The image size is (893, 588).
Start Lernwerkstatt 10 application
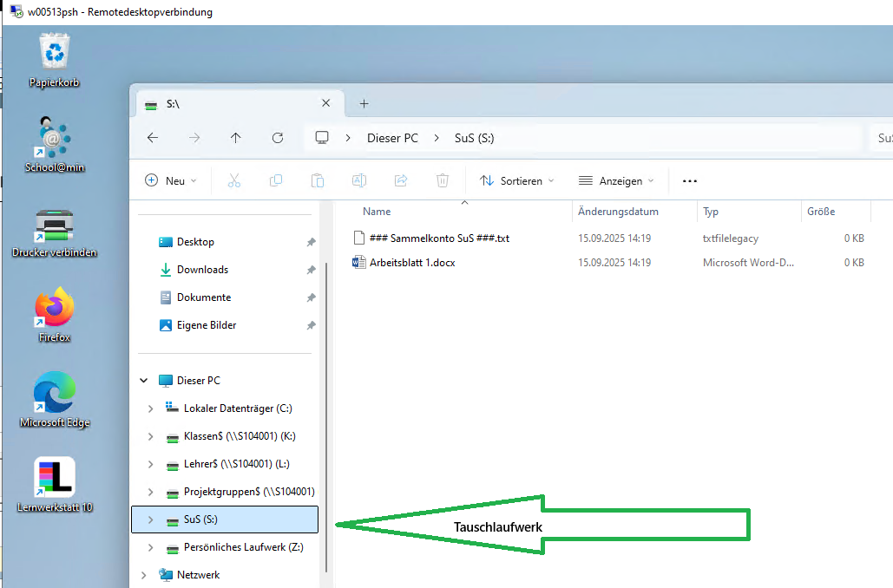click(55, 478)
